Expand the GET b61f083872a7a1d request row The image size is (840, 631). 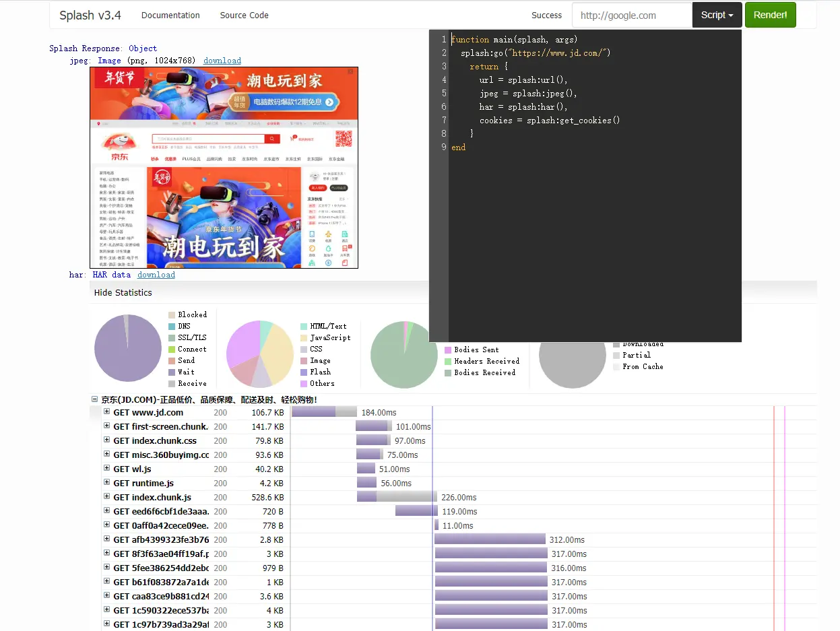click(106, 581)
